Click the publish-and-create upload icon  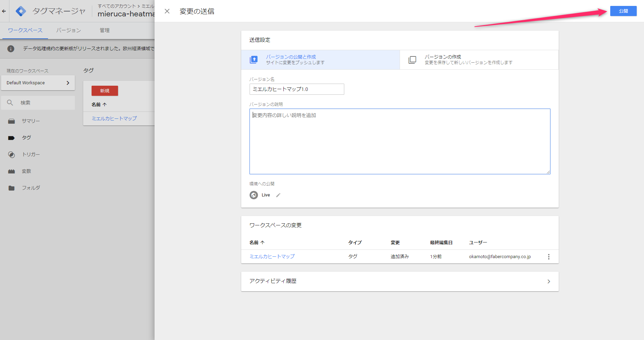(254, 60)
